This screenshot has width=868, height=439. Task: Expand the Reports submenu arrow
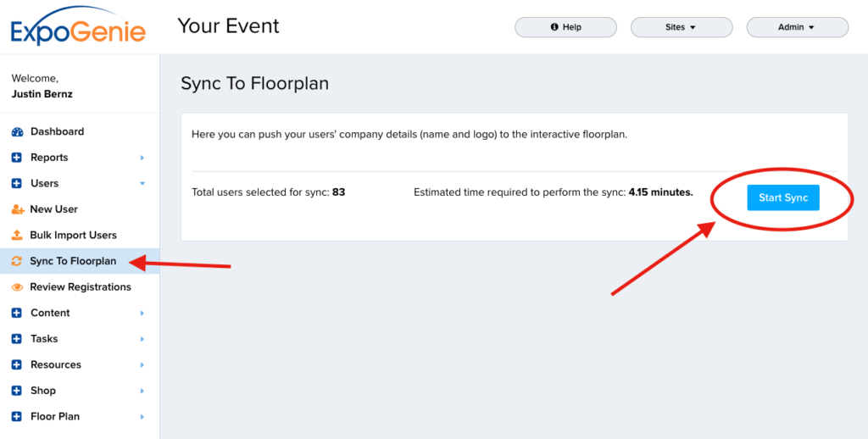coord(142,158)
